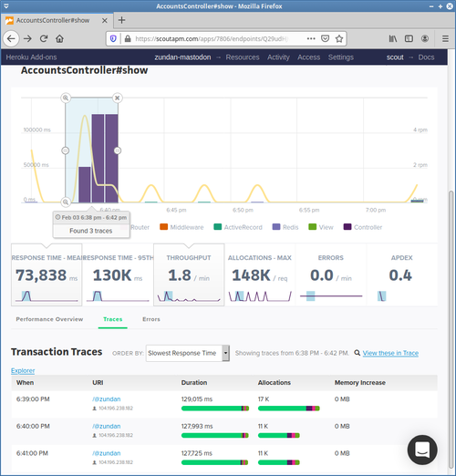Screen dimensions: 456x476
Task: Click the page vertical scrollbar
Action: coord(451,329)
